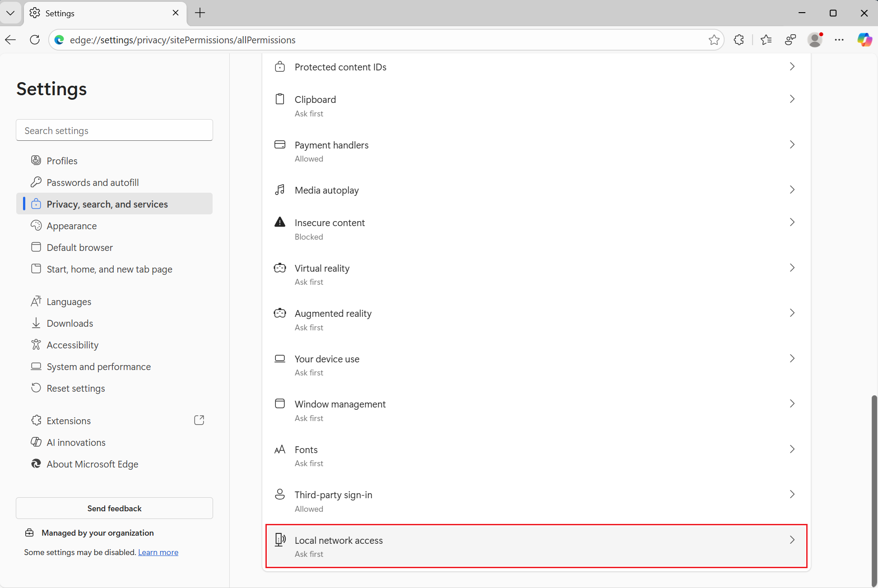Open Reset settings section
The image size is (878, 588).
(x=114, y=388)
